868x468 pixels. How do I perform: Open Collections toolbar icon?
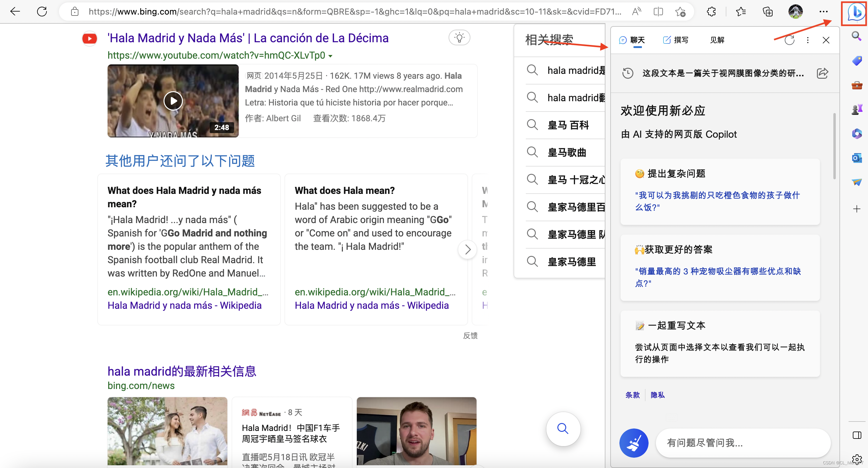point(768,12)
